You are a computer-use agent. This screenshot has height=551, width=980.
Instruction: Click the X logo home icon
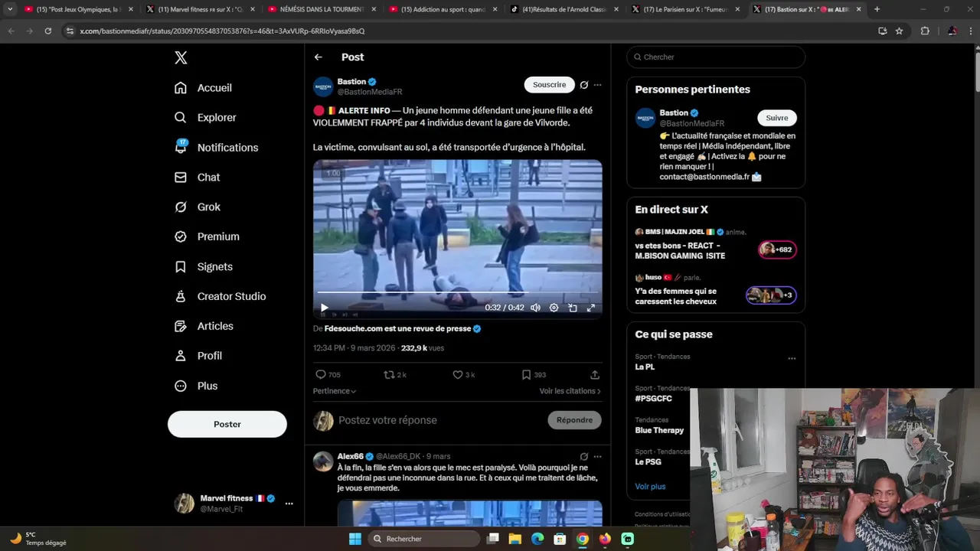point(181,57)
